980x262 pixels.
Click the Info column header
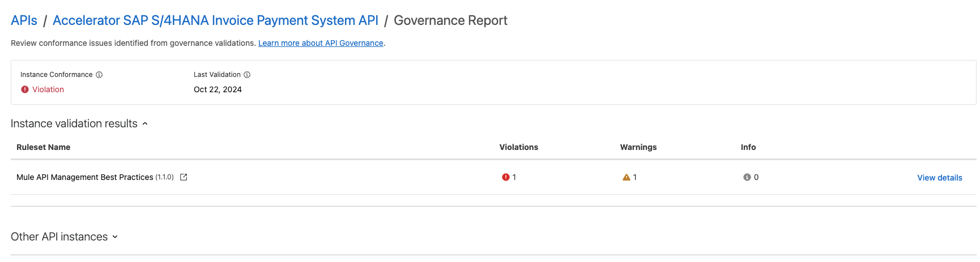coord(748,147)
